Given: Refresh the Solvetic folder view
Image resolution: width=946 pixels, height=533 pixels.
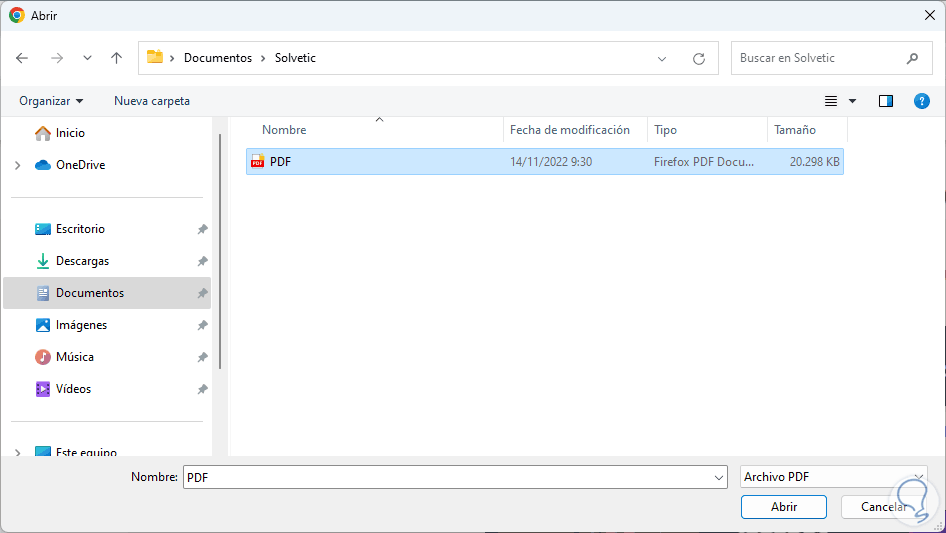Looking at the screenshot, I should coord(699,59).
